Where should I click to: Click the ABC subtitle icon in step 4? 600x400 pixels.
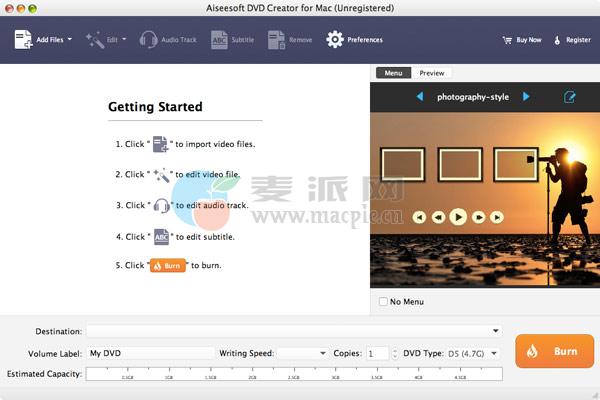click(x=161, y=237)
